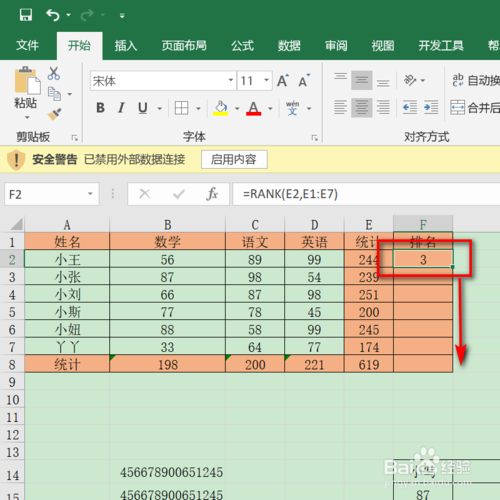Open the Underline style dropdown arrow

click(160, 109)
